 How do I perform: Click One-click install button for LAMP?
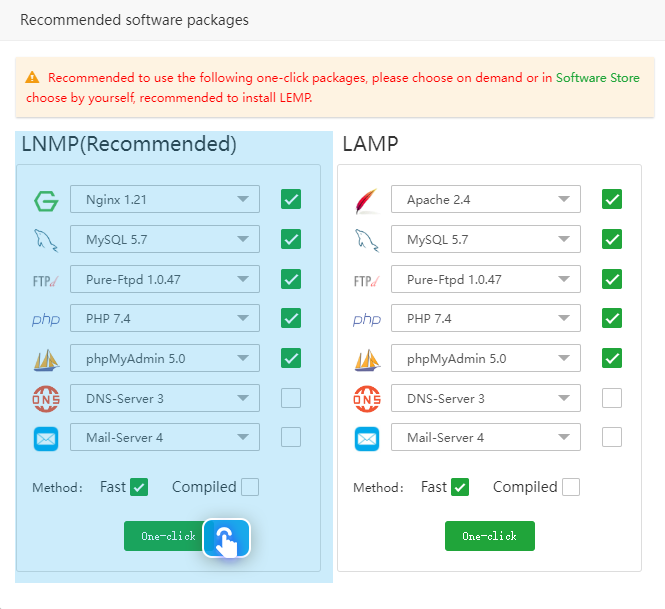[490, 536]
